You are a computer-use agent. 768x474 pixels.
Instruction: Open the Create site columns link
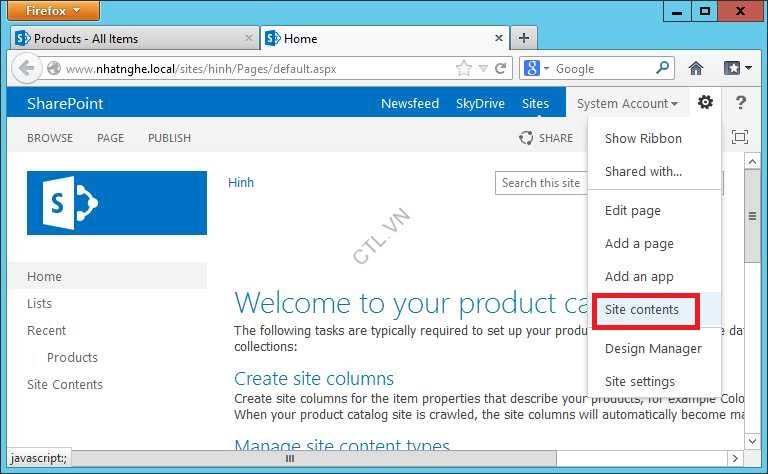314,378
